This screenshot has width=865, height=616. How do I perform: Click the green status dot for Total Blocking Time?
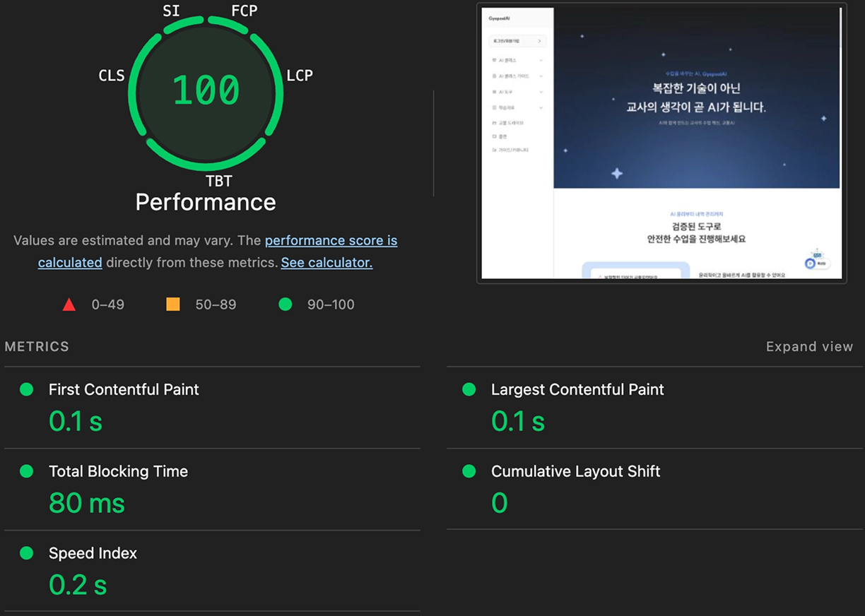[x=27, y=471]
